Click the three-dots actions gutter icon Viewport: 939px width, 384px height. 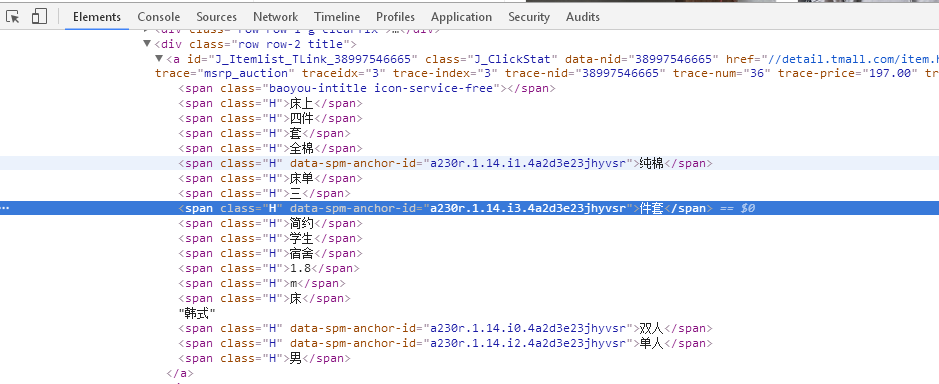click(5, 208)
